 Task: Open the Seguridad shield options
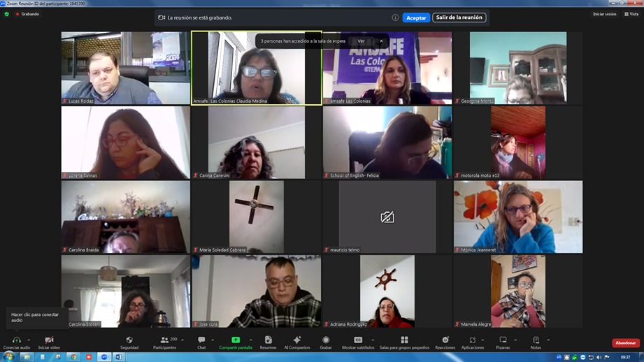point(129,340)
